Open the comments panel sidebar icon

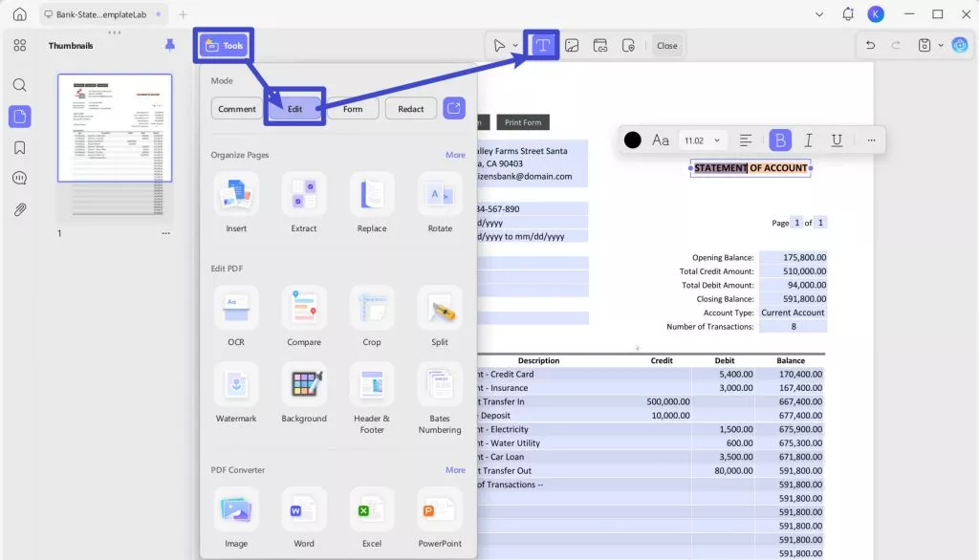pyautogui.click(x=20, y=178)
